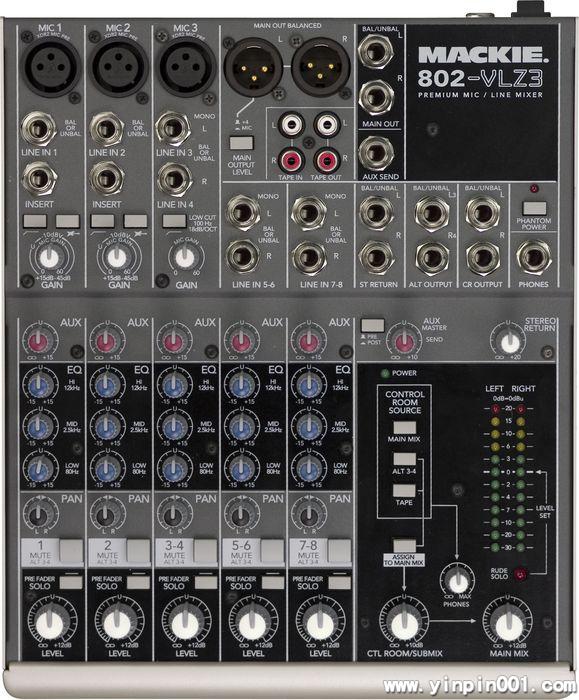Click the MIC 1 XLR input jack
The height and width of the screenshot is (700, 579).
(x=50, y=66)
